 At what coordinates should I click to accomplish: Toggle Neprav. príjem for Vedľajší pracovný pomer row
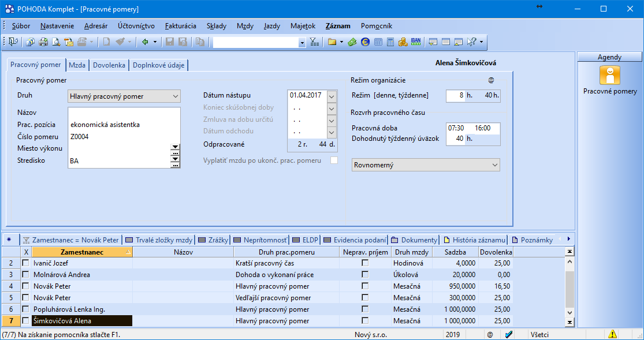pos(365,297)
